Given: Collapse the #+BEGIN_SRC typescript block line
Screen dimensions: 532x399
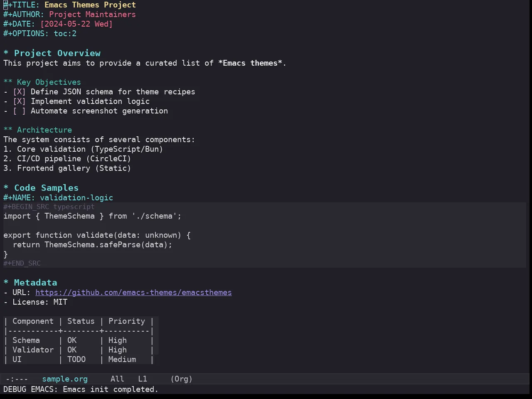Looking at the screenshot, I should click(x=49, y=207).
